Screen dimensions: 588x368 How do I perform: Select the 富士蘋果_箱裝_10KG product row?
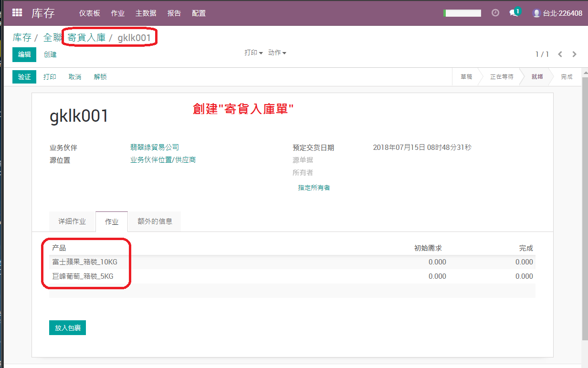click(292, 262)
